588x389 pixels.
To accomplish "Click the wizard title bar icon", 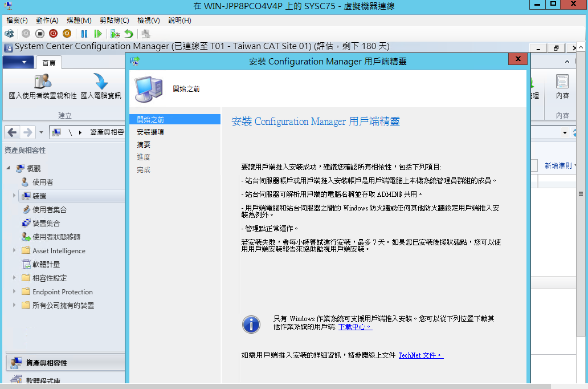I will coord(135,60).
